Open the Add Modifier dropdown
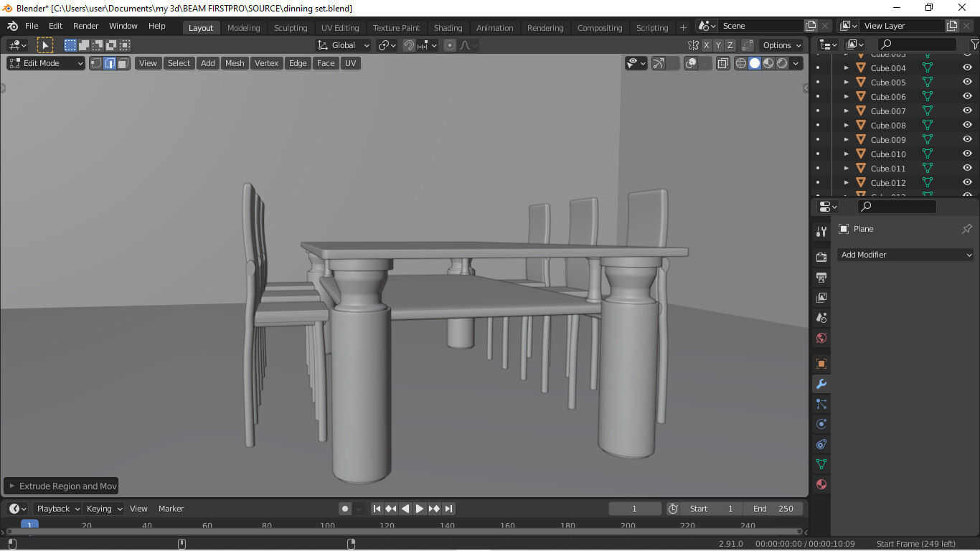 [905, 255]
